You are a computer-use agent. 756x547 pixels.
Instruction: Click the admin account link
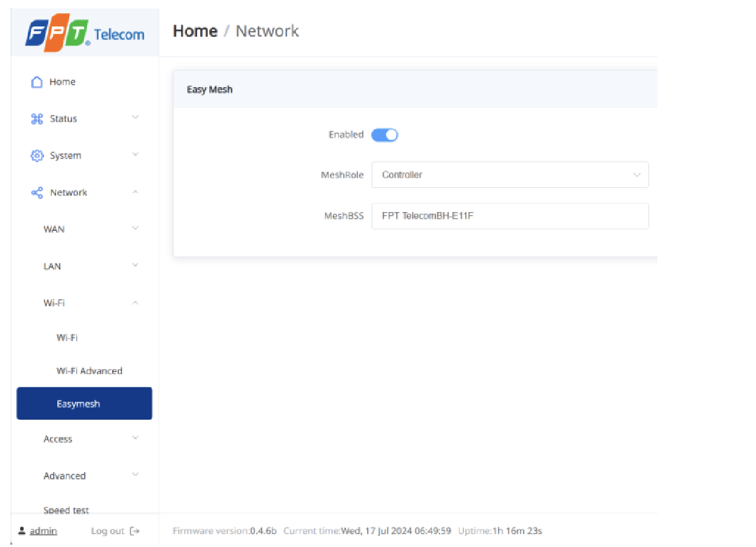click(43, 531)
